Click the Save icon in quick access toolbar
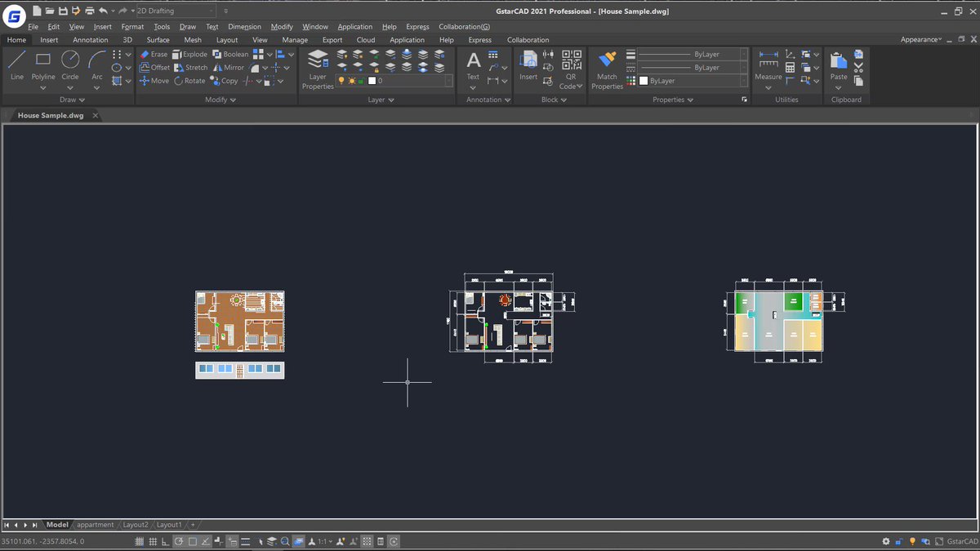This screenshot has height=551, width=980. (63, 11)
